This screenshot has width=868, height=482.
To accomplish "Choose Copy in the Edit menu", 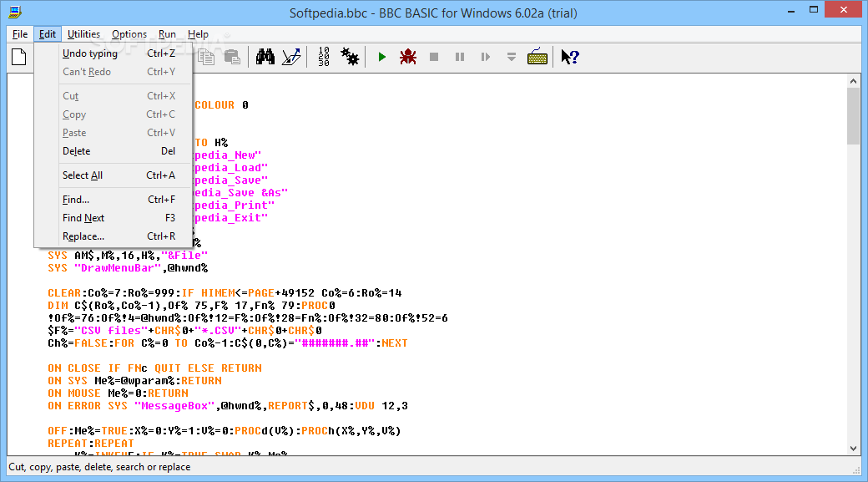I will click(x=114, y=114).
